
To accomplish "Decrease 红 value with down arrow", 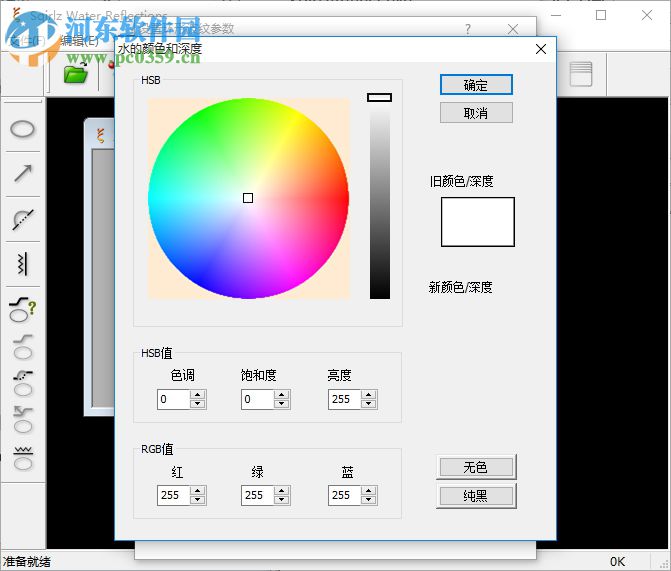I will pyautogui.click(x=198, y=500).
